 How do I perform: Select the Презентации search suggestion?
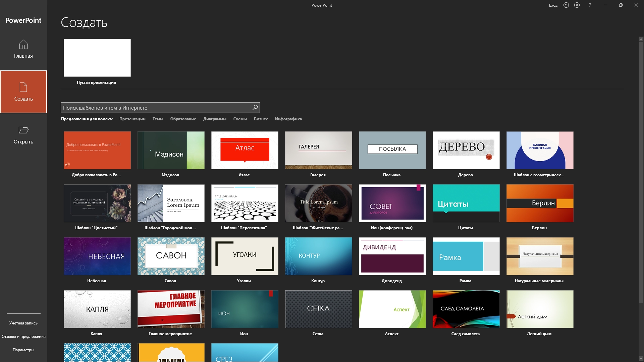click(132, 119)
